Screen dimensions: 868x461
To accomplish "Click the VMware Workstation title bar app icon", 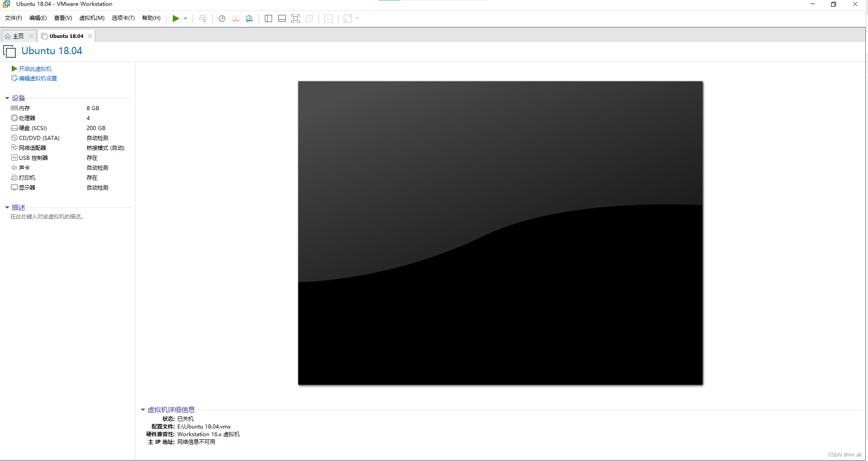I will tap(6, 4).
